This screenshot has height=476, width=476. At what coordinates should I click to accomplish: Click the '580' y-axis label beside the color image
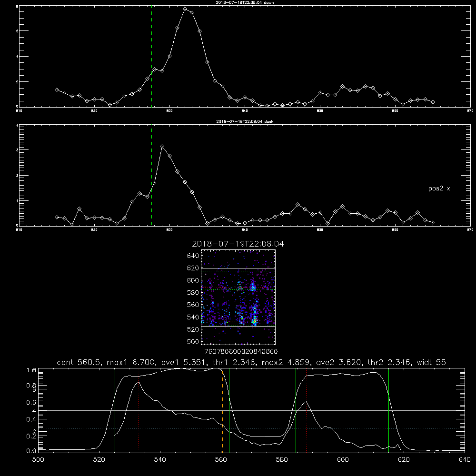click(x=193, y=293)
